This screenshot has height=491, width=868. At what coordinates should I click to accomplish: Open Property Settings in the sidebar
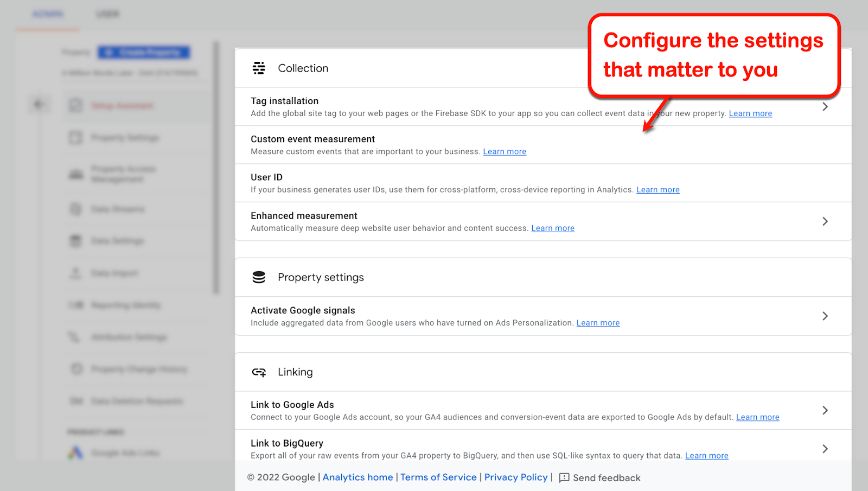125,138
